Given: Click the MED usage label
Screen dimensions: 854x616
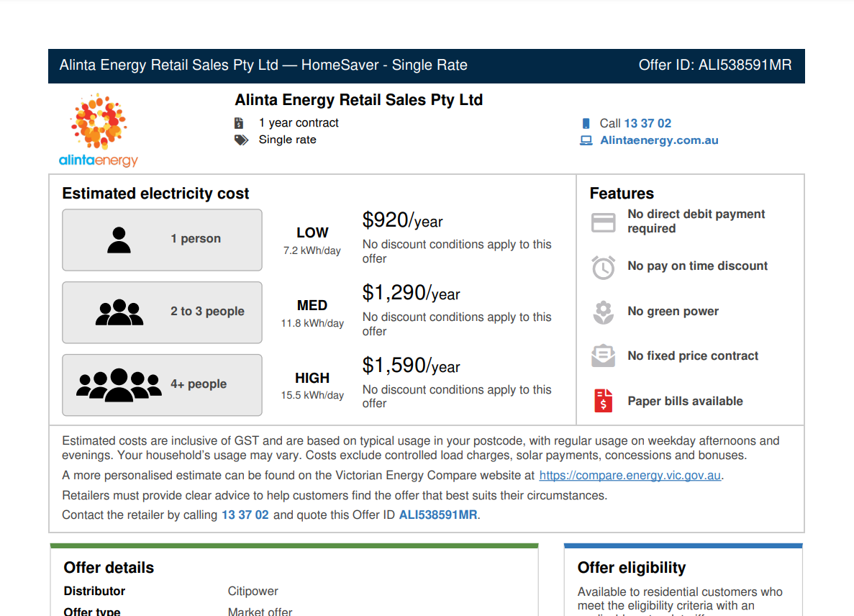Looking at the screenshot, I should point(312,306).
